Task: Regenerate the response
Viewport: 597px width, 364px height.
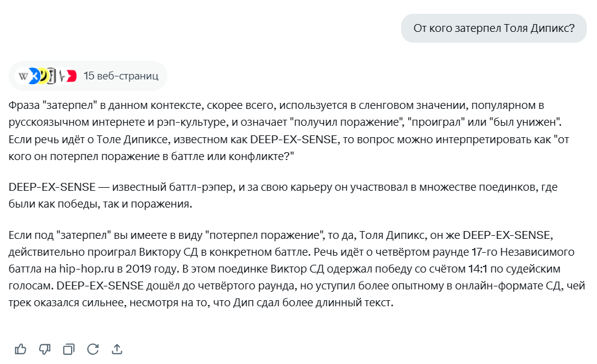Action: (93, 349)
